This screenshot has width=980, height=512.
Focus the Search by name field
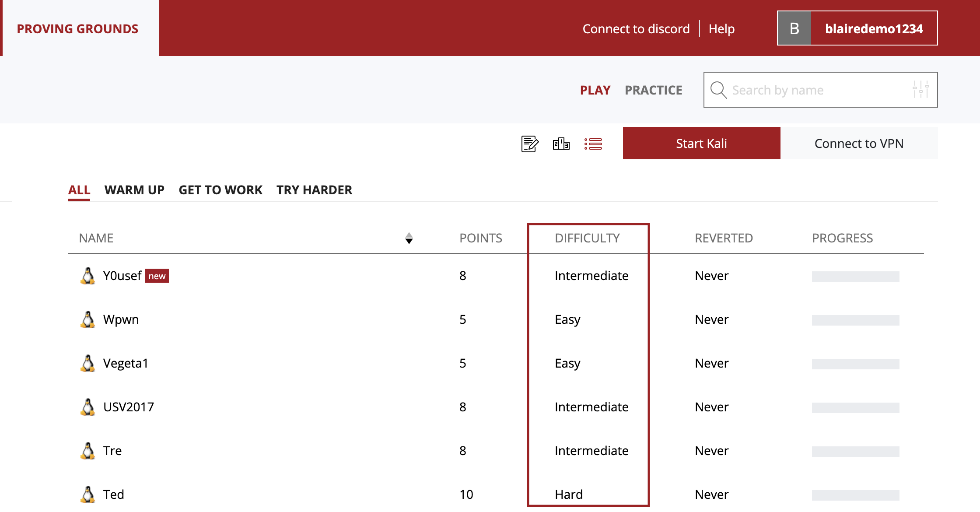821,90
